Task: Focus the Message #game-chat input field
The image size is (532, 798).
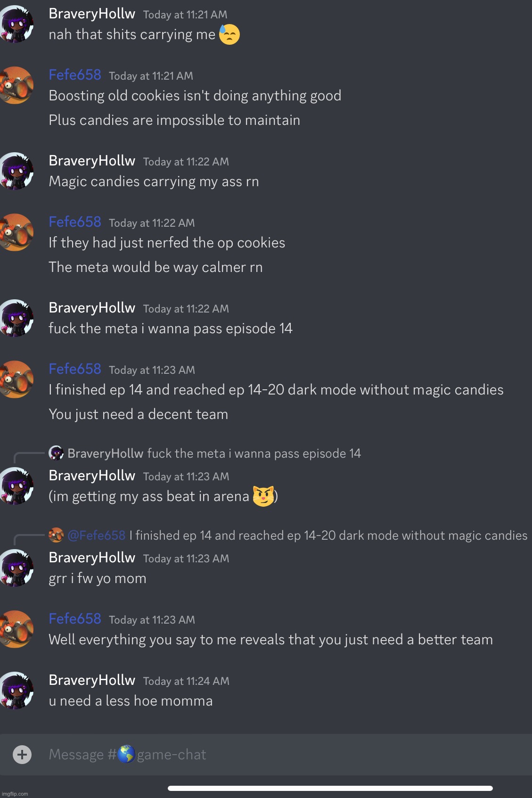Action: [x=283, y=754]
